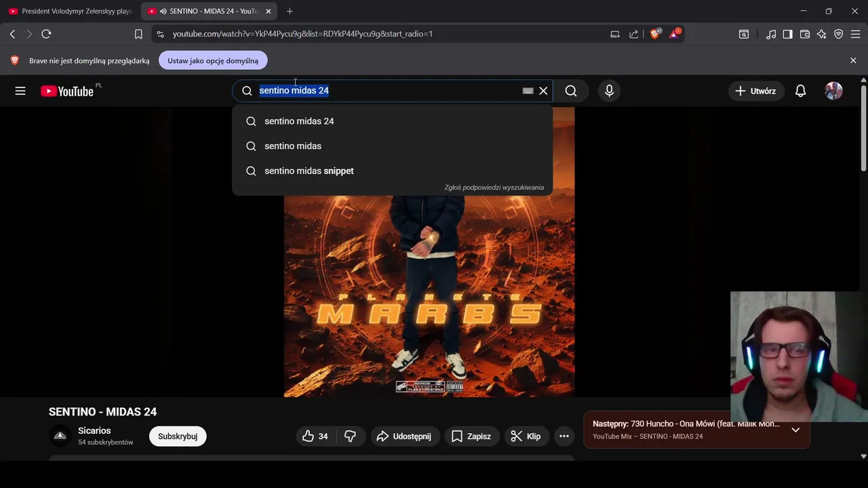Open Leo AI sparkle icon
The image size is (868, 488).
pyautogui.click(x=822, y=34)
